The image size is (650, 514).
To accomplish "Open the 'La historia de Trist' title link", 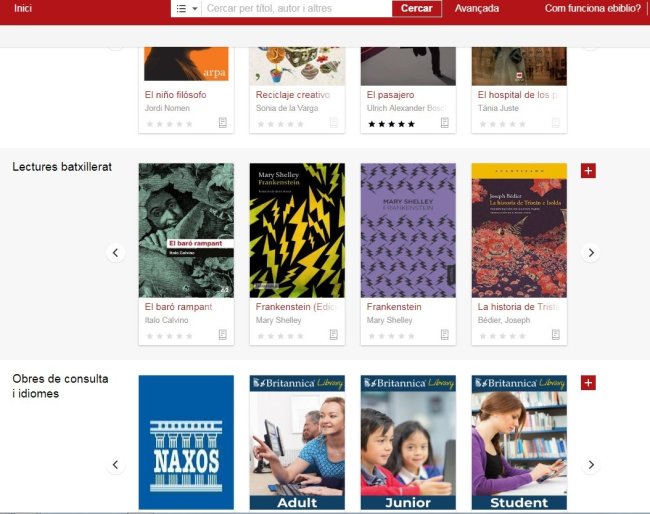I will (x=519, y=307).
